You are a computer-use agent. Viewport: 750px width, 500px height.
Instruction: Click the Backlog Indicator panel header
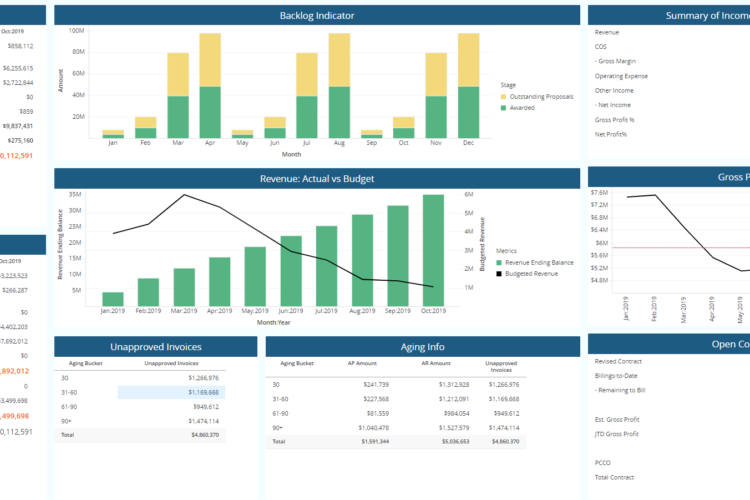[317, 15]
